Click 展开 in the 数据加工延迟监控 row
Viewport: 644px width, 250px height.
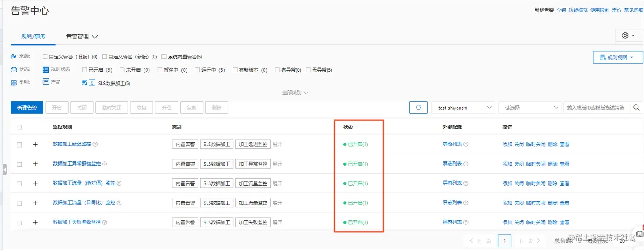pyautogui.click(x=277, y=144)
